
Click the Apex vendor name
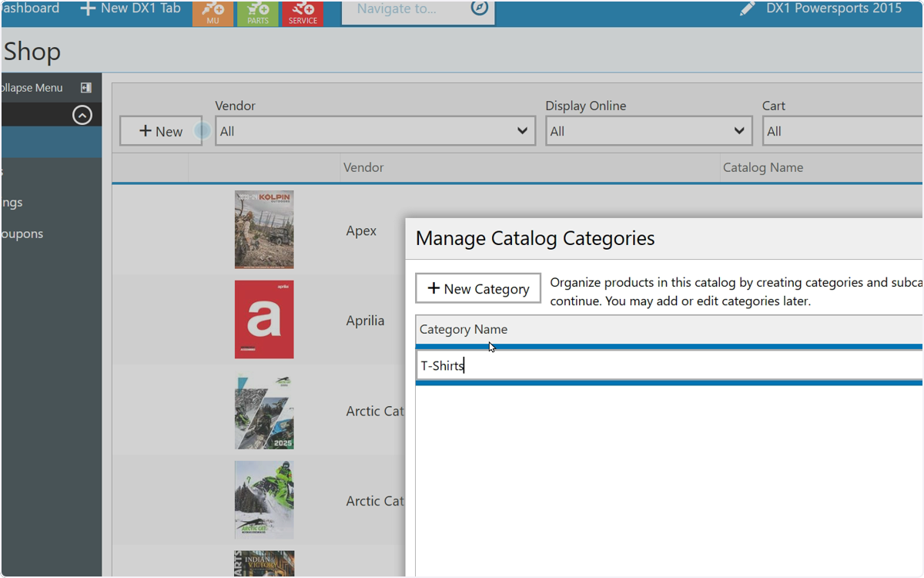(361, 230)
